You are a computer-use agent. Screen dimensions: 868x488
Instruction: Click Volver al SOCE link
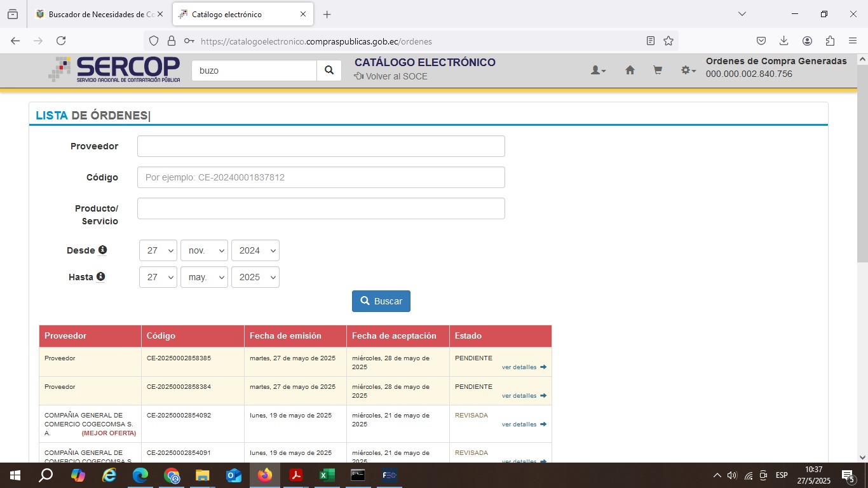391,76
